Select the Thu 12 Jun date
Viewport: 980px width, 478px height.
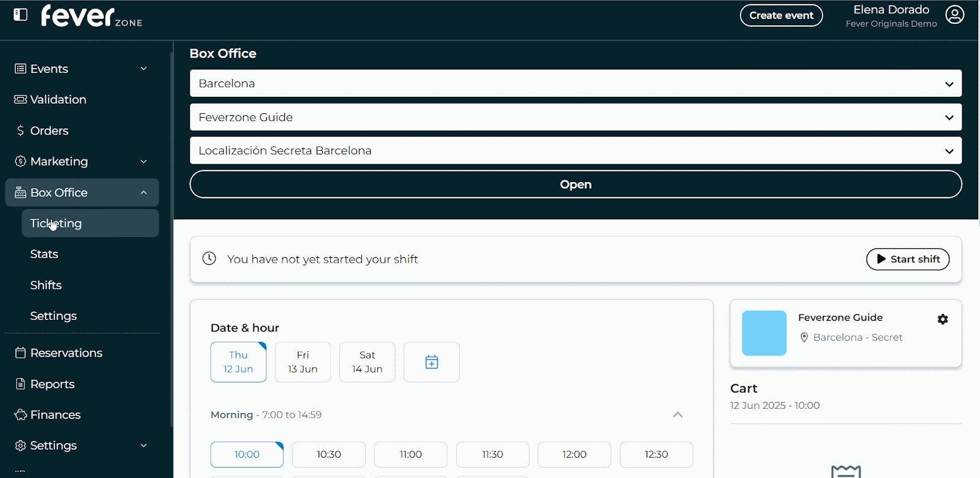238,362
